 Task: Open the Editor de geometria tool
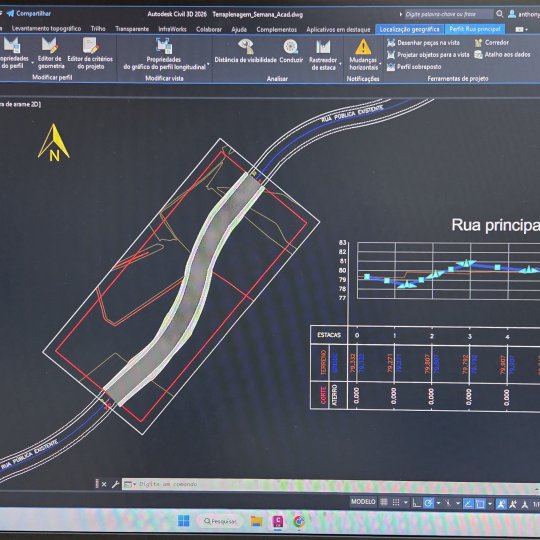(51, 53)
